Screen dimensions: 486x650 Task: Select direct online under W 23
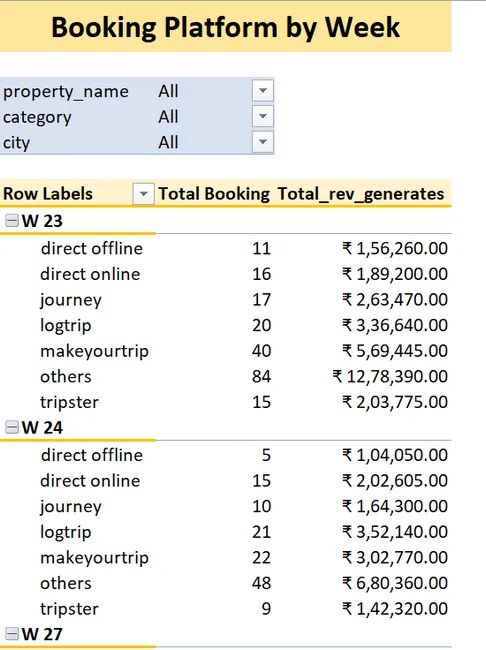90,274
